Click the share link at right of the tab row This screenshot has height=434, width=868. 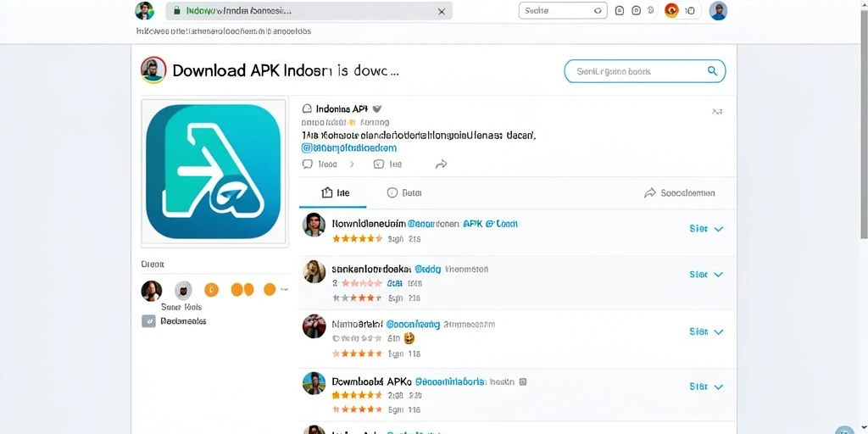point(680,192)
